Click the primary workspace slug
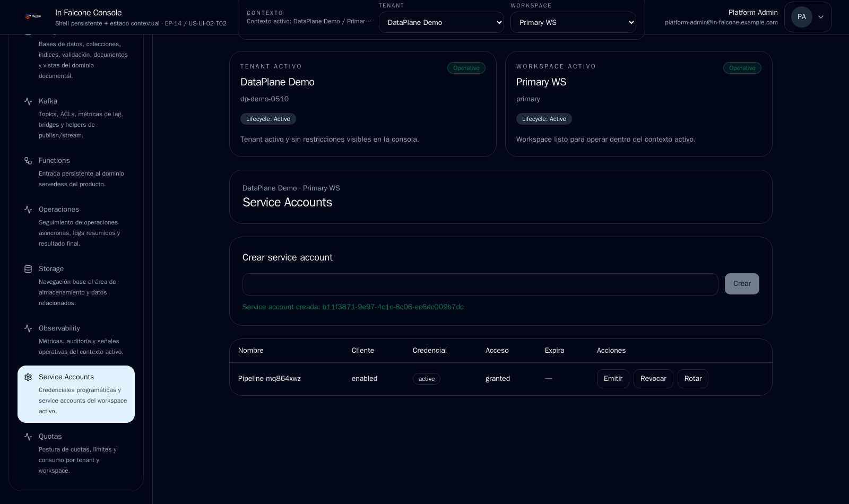This screenshot has width=849, height=504. click(x=528, y=99)
